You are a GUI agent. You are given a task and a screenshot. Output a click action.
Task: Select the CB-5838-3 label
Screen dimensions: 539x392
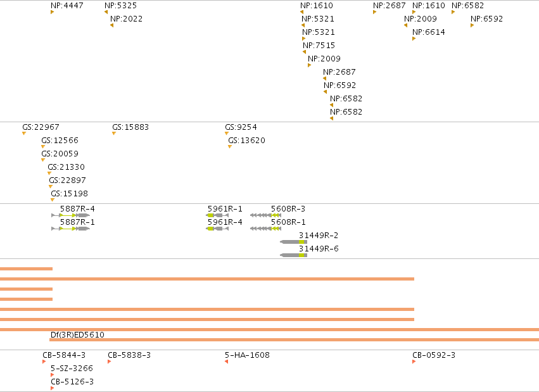point(129,355)
